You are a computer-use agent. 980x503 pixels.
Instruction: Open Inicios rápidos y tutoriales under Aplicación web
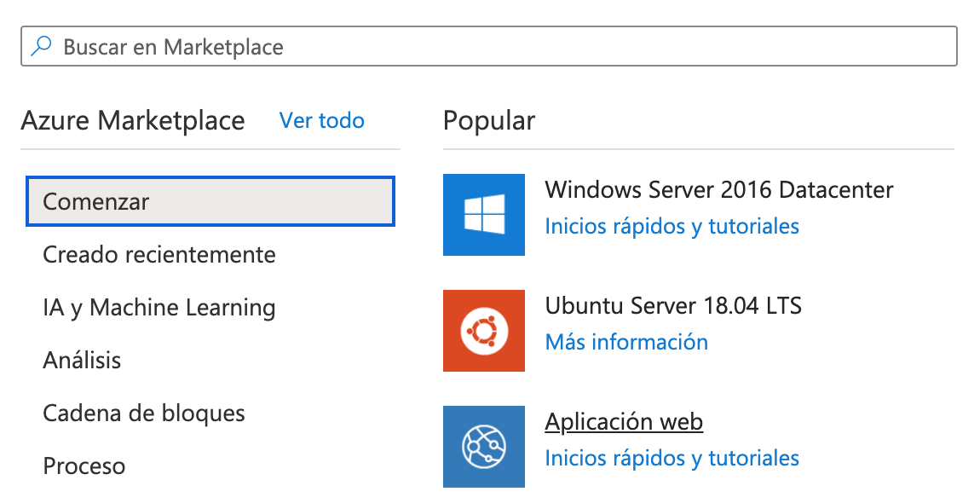tap(672, 459)
